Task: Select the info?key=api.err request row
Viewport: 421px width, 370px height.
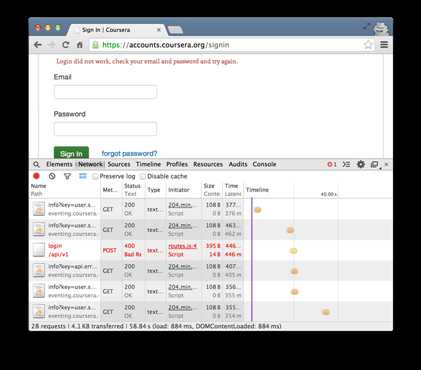Action: pyautogui.click(x=210, y=271)
